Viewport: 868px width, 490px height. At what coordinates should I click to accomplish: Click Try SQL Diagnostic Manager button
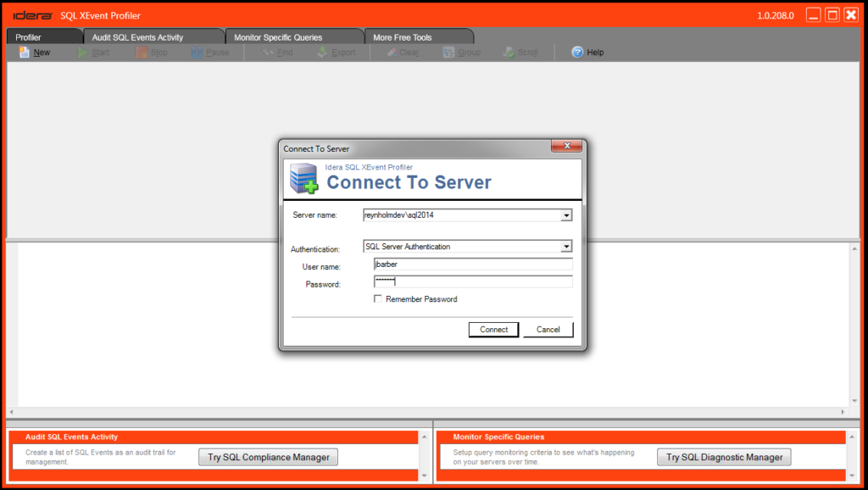[x=724, y=457]
